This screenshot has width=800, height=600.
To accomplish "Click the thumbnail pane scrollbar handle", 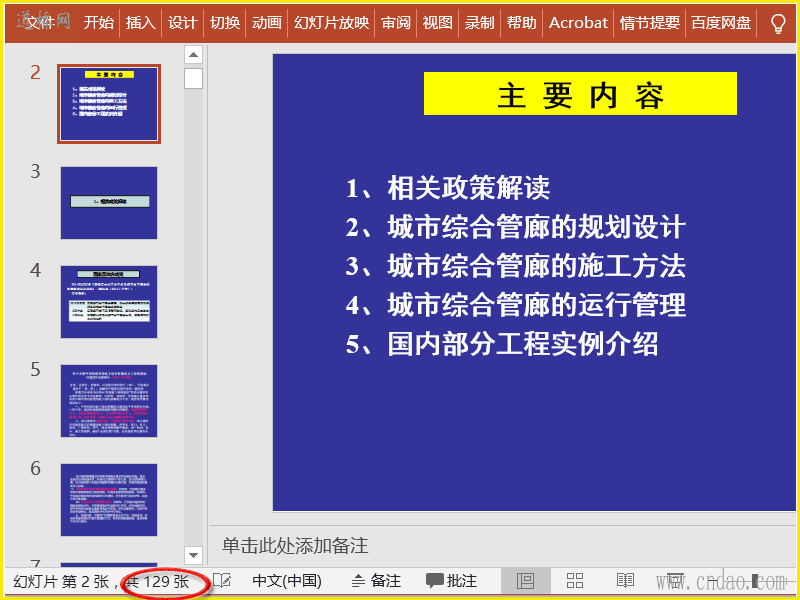I will pos(193,79).
